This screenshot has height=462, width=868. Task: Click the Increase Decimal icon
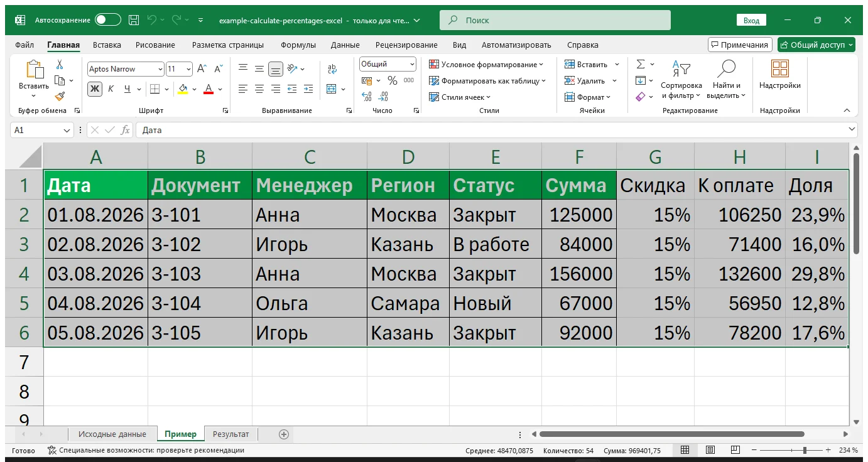[x=367, y=97]
